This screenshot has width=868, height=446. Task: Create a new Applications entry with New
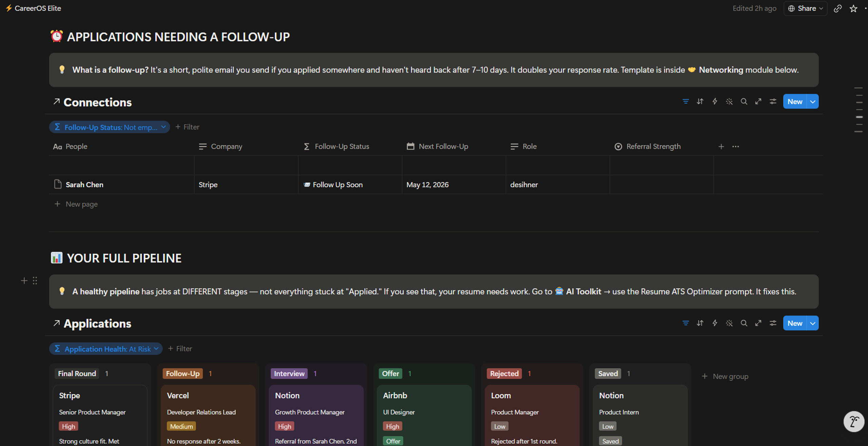[x=795, y=323]
